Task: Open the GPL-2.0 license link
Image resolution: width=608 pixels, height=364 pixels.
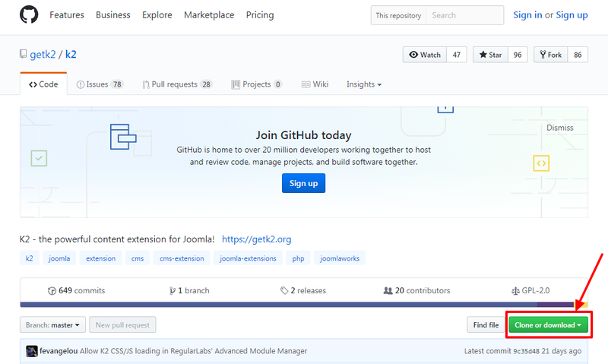Action: [x=530, y=291]
